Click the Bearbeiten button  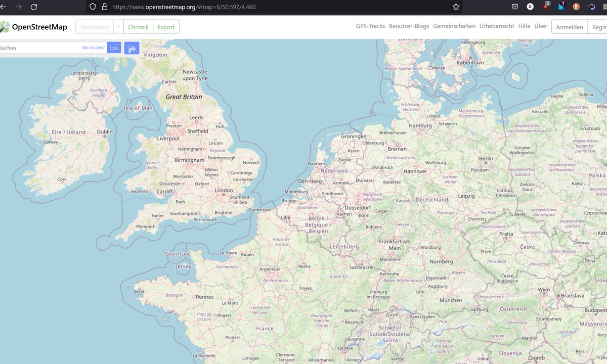tap(95, 27)
